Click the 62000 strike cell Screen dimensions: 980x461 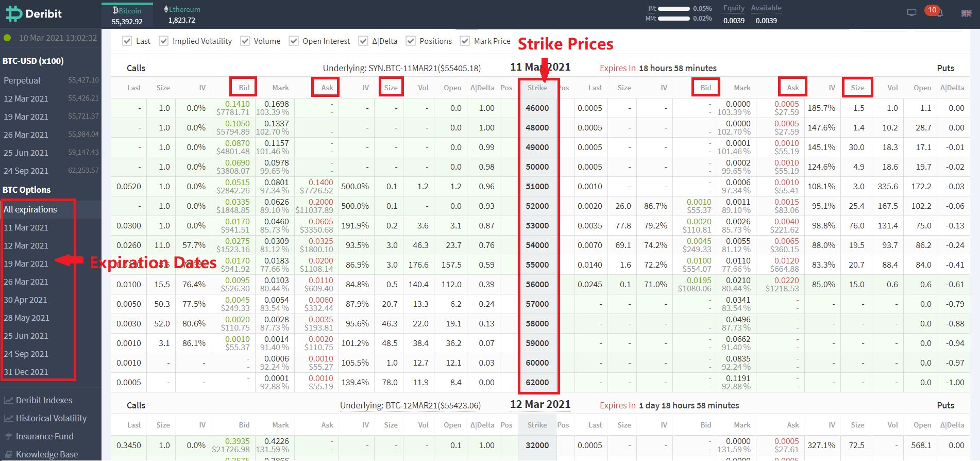point(537,383)
